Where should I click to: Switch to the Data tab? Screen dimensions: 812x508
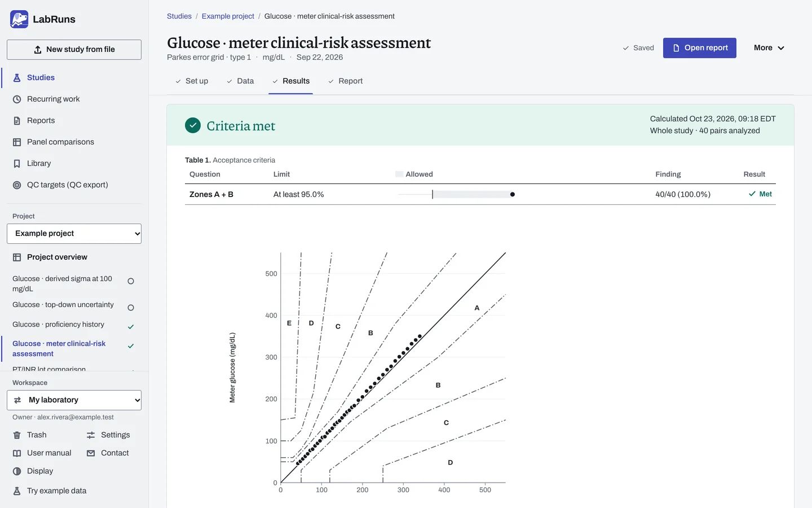click(240, 81)
